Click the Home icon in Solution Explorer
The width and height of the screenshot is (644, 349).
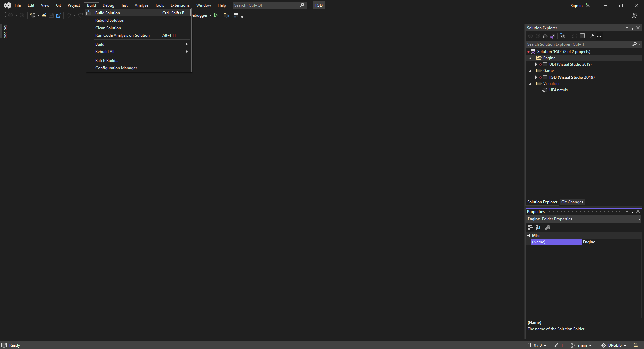pyautogui.click(x=545, y=36)
